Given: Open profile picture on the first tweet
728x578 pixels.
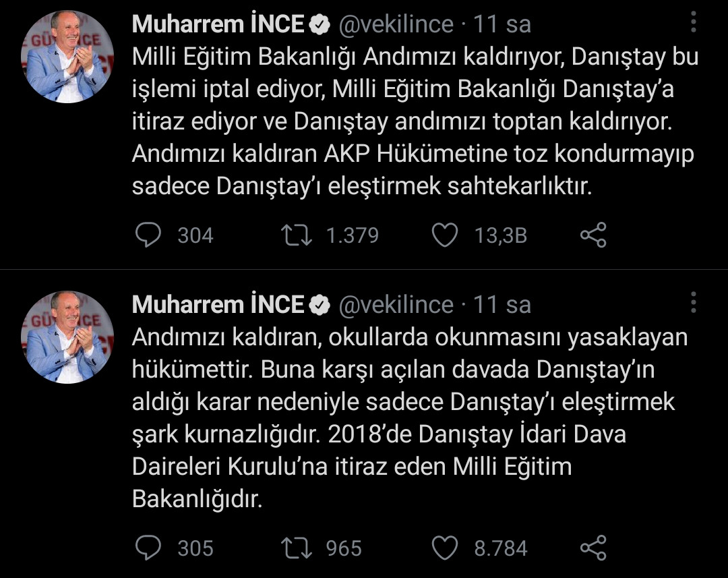Looking at the screenshot, I should [67, 57].
